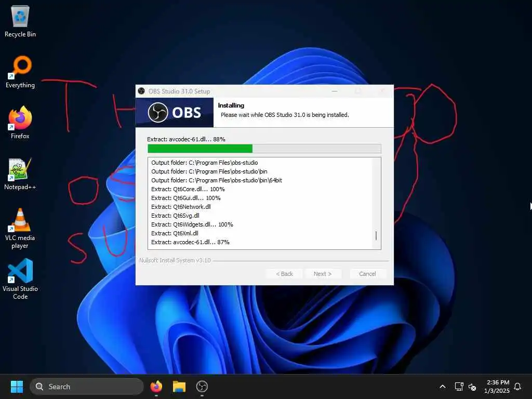Screen dimensions: 532x399
Task: Click the 'Installing' header title
Action: (x=231, y=105)
